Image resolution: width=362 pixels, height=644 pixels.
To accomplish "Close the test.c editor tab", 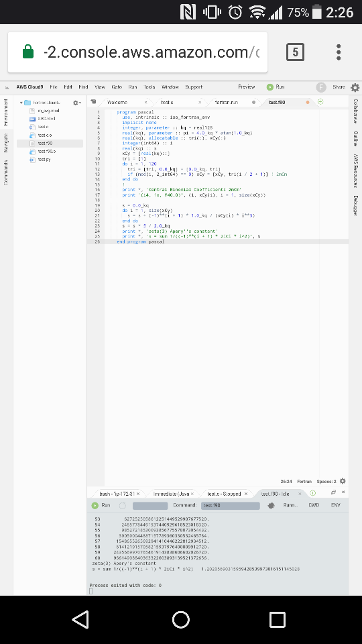I will [x=200, y=102].
